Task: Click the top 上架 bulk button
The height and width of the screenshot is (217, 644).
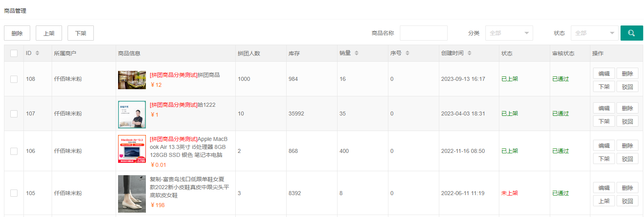Action: tap(49, 33)
